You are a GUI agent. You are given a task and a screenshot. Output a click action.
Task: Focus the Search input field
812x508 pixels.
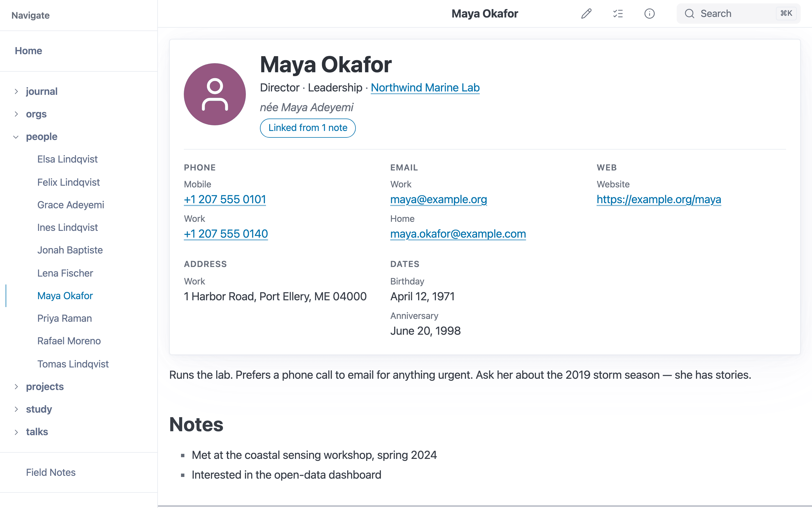click(x=738, y=14)
